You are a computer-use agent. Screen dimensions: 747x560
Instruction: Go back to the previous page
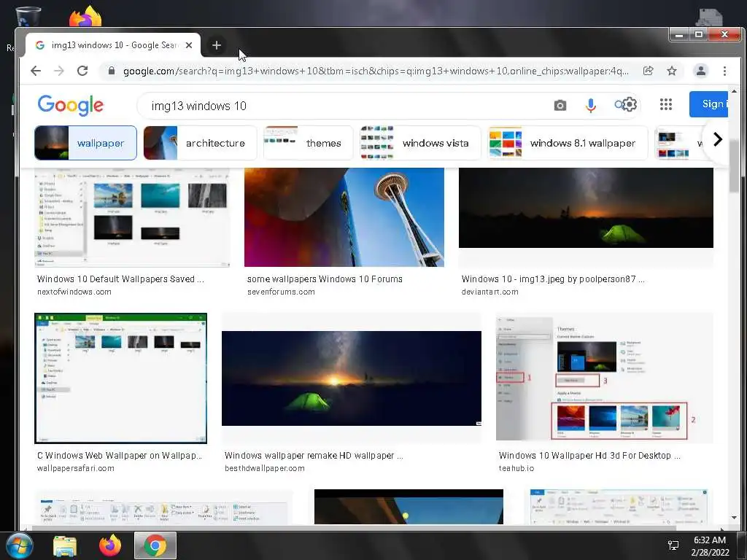pos(36,71)
